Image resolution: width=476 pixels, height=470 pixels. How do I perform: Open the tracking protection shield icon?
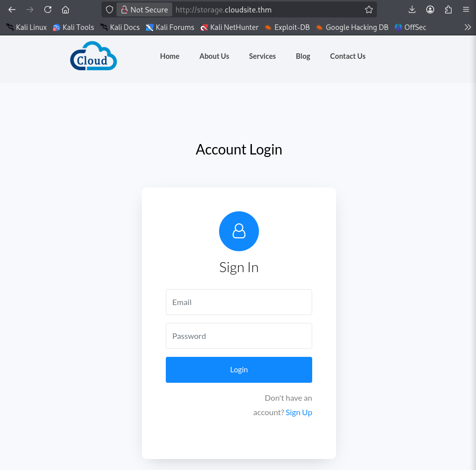[x=109, y=10]
